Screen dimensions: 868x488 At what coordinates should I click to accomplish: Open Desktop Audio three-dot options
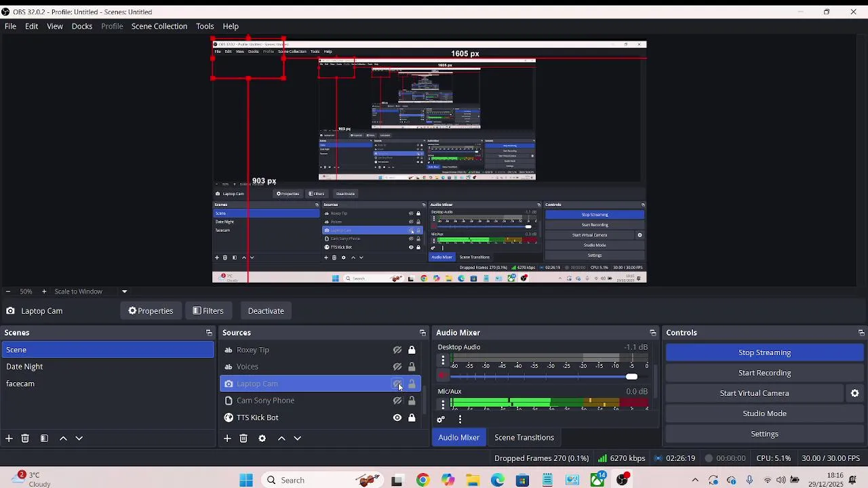(443, 361)
